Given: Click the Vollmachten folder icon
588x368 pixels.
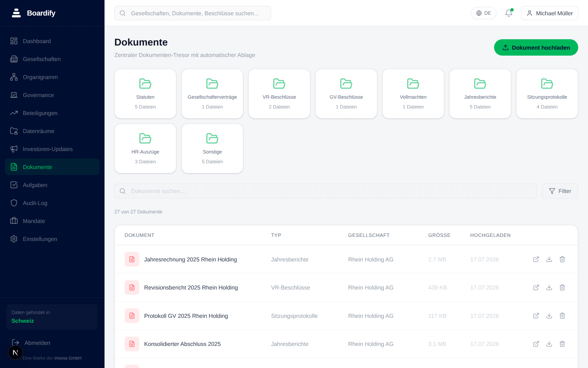Looking at the screenshot, I should point(413,83).
